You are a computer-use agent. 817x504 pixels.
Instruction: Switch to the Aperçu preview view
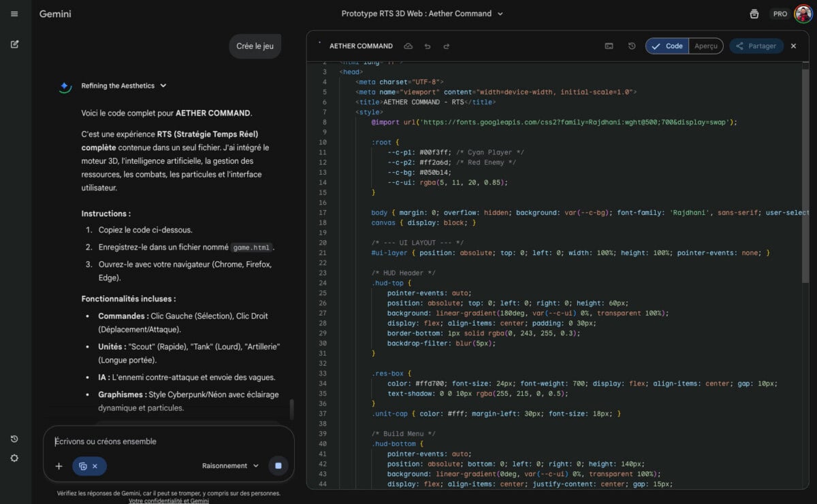click(706, 46)
